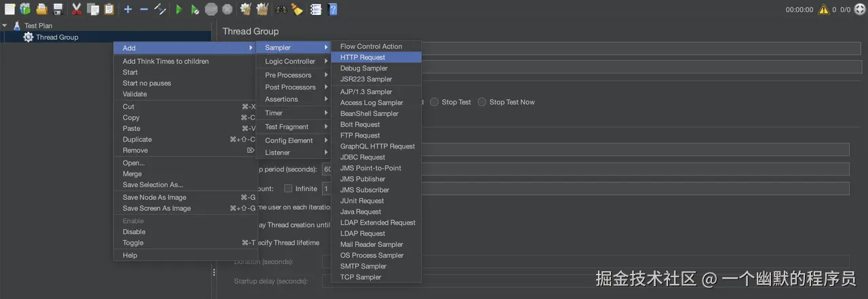Click the New test plan icon
Screen dimensions: 868x299
(x=9, y=9)
